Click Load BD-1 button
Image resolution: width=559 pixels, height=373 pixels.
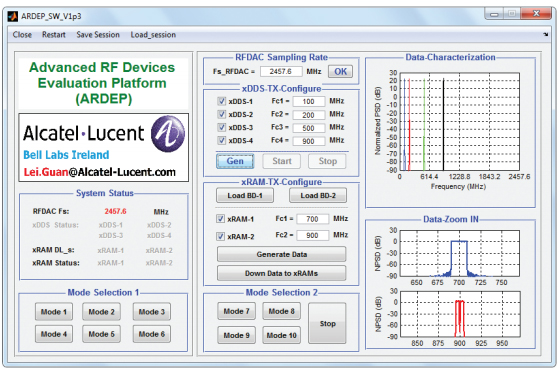(x=245, y=195)
